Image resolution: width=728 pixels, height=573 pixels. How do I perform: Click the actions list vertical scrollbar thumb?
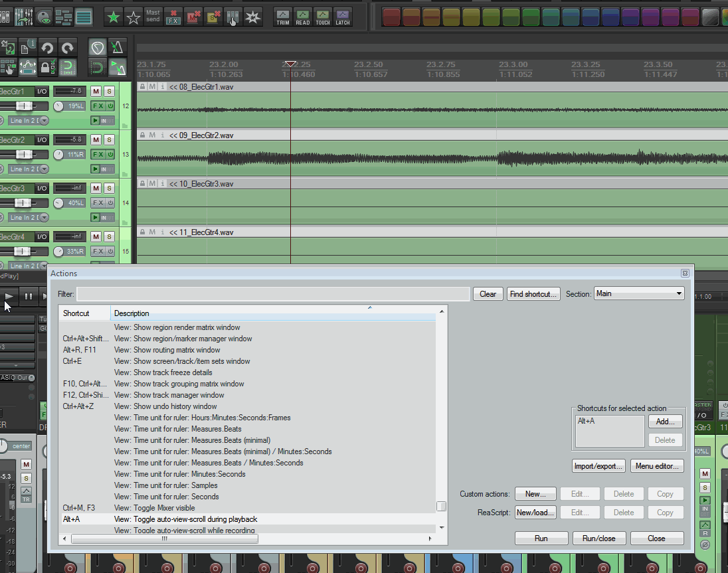pos(442,506)
